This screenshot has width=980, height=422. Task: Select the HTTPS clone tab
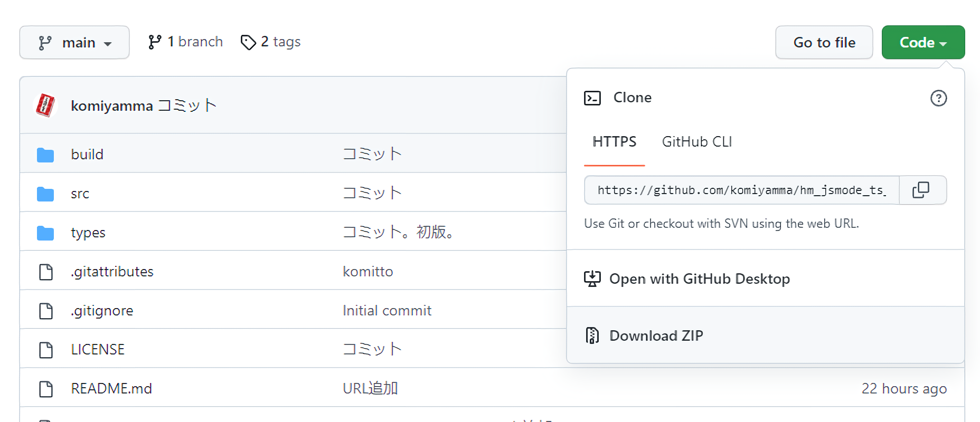(x=614, y=142)
